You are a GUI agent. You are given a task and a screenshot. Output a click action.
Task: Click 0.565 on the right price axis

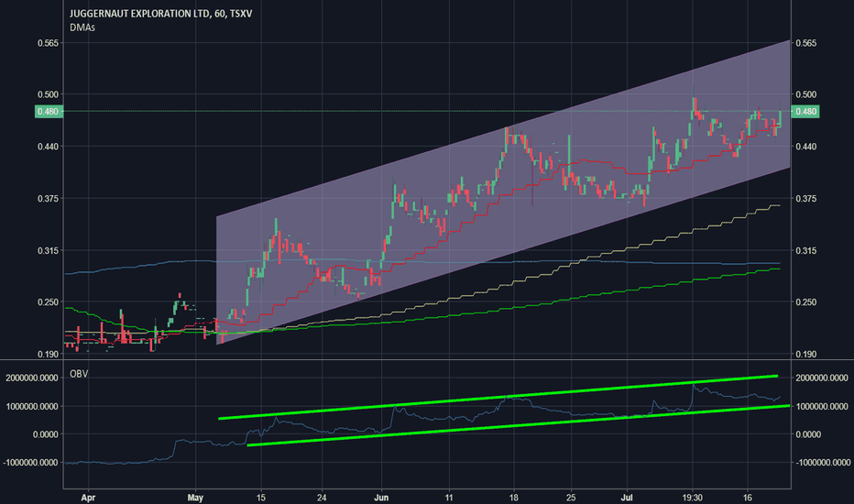click(x=806, y=43)
